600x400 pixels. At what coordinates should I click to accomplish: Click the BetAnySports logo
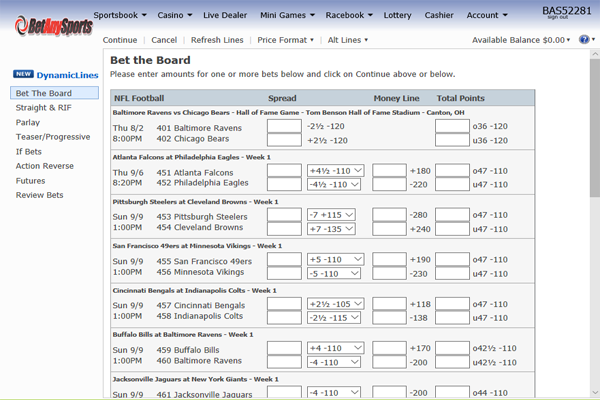(x=54, y=26)
